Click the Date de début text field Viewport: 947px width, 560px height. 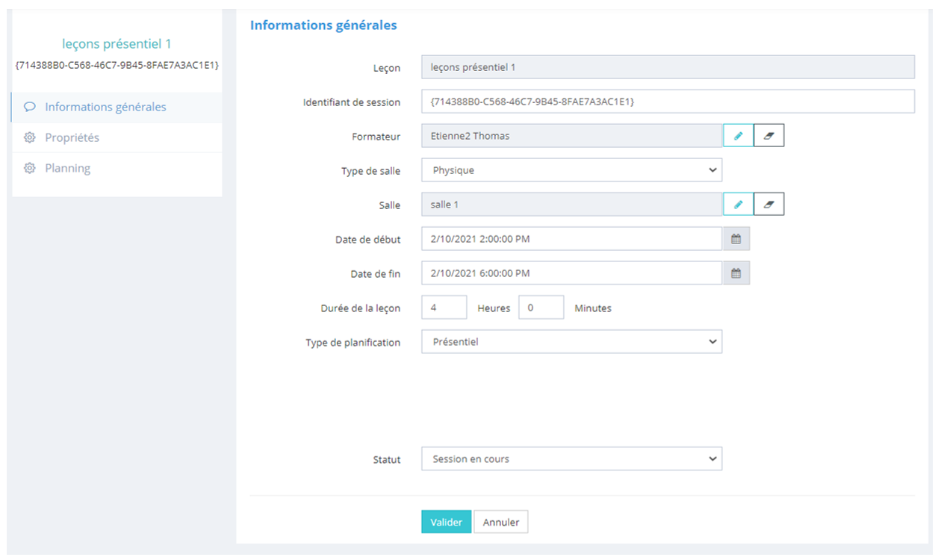[x=571, y=239]
